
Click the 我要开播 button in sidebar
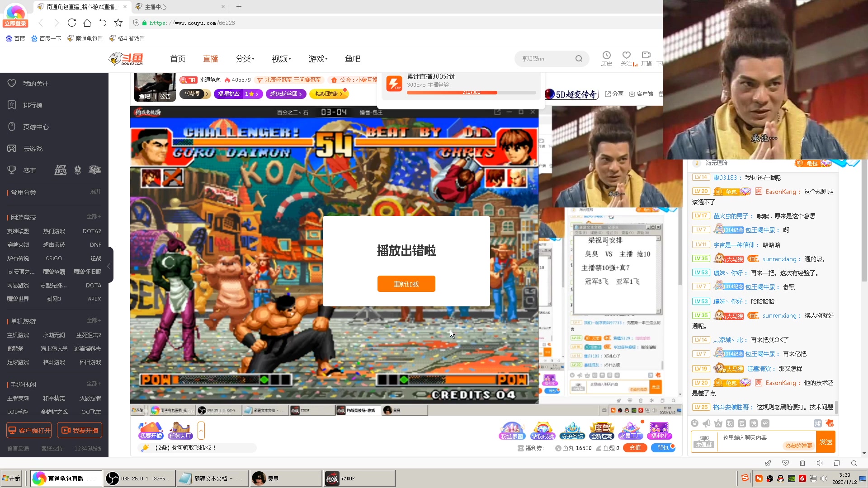pyautogui.click(x=80, y=430)
